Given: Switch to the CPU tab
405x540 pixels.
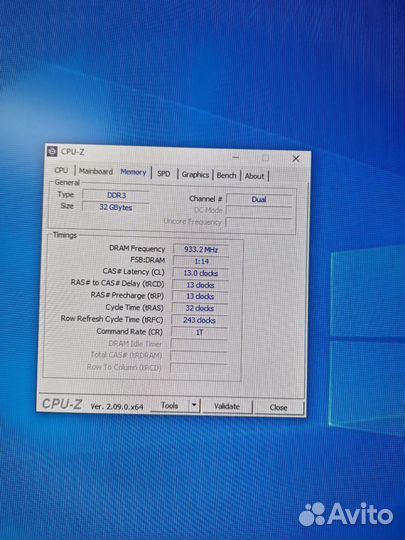Looking at the screenshot, I should point(61,170).
